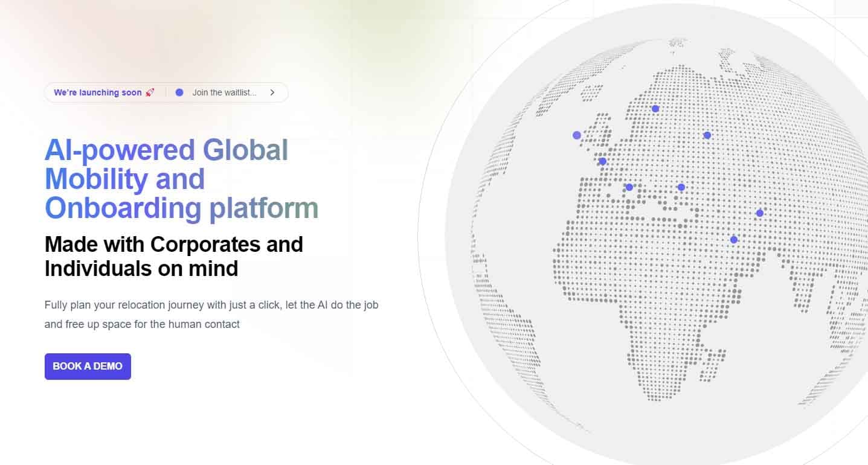Select the westernmost purple marker in the Atlantic

click(x=577, y=135)
